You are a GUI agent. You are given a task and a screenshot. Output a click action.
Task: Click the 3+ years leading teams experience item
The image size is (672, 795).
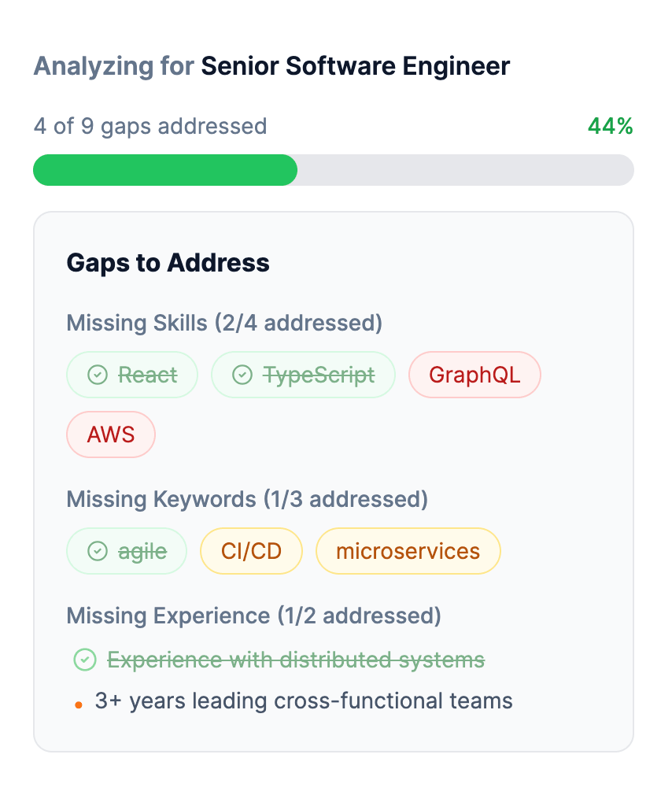click(304, 701)
